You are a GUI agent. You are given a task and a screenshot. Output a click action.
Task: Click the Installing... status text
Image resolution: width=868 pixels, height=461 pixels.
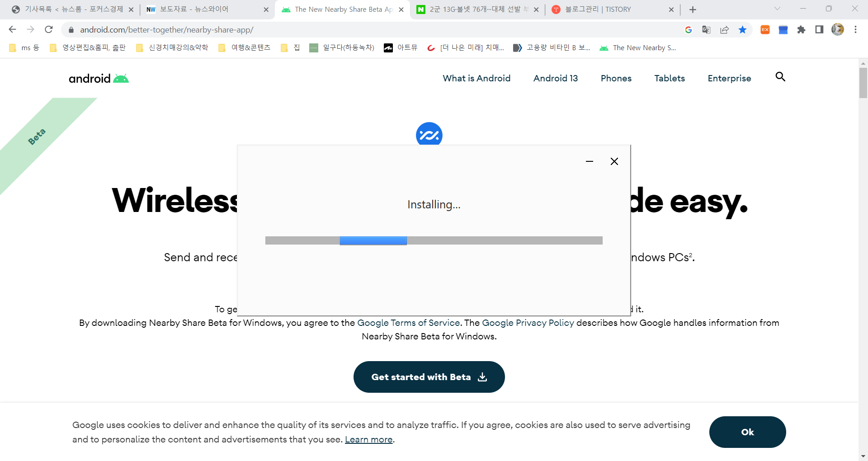pyautogui.click(x=434, y=205)
